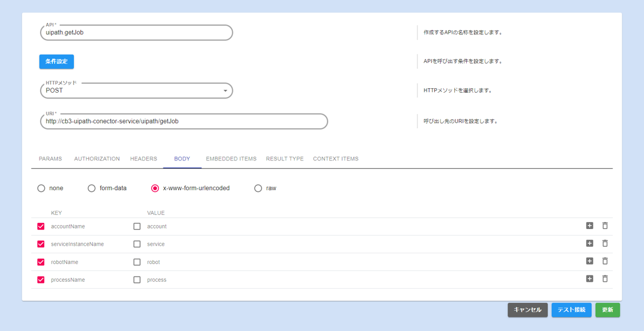The image size is (644, 331).
Task: Focus the URI input field
Action: pos(184,121)
